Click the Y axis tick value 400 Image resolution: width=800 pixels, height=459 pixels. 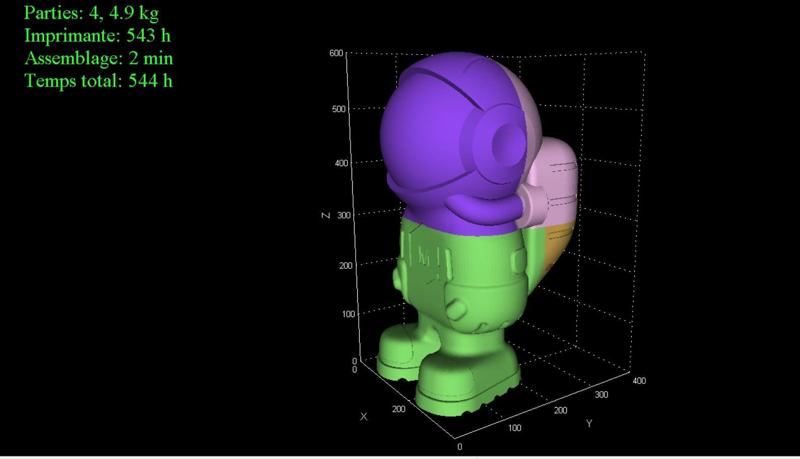click(x=639, y=381)
